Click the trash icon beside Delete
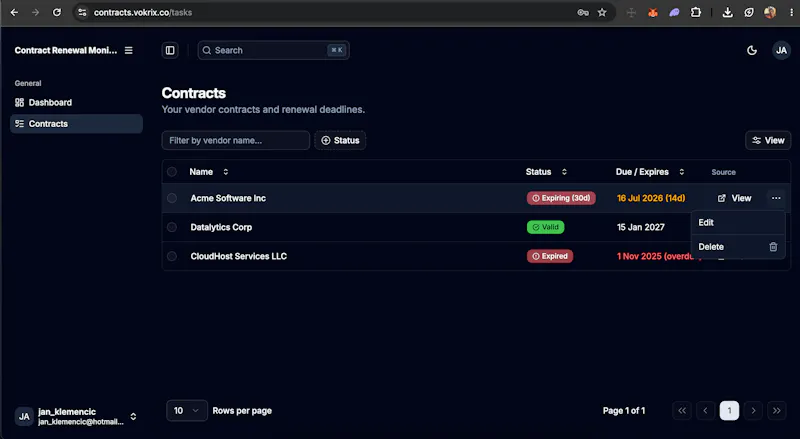Image resolution: width=800 pixels, height=439 pixels. click(x=773, y=247)
